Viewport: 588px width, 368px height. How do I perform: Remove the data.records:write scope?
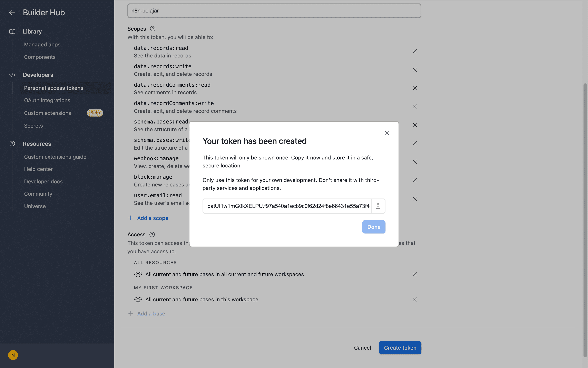[x=415, y=70]
